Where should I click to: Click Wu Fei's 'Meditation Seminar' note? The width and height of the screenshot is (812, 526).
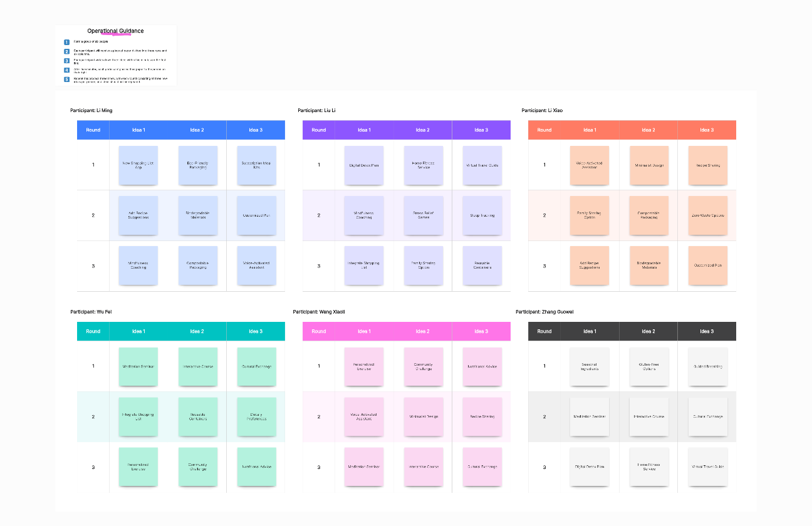(138, 366)
